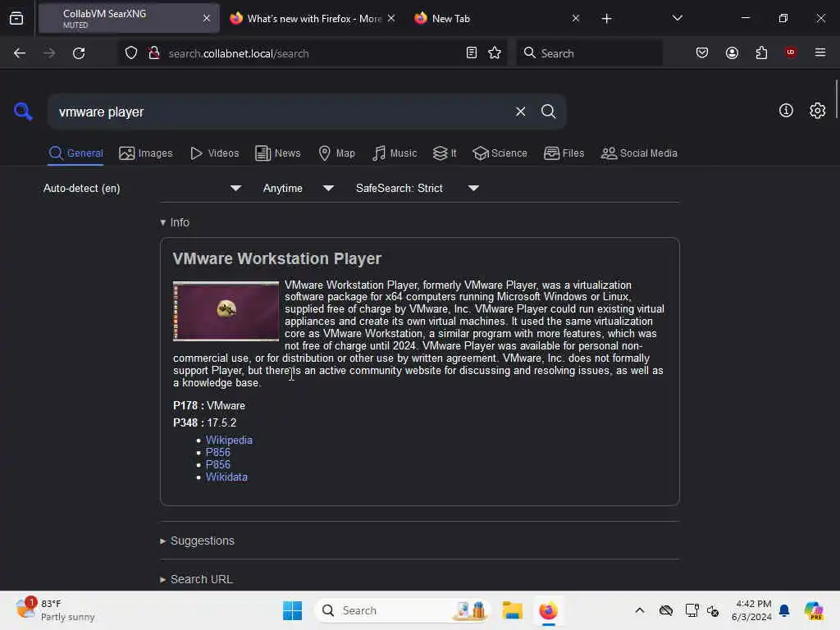
Task: Click the Windows taskbar Search box
Action: point(402,610)
